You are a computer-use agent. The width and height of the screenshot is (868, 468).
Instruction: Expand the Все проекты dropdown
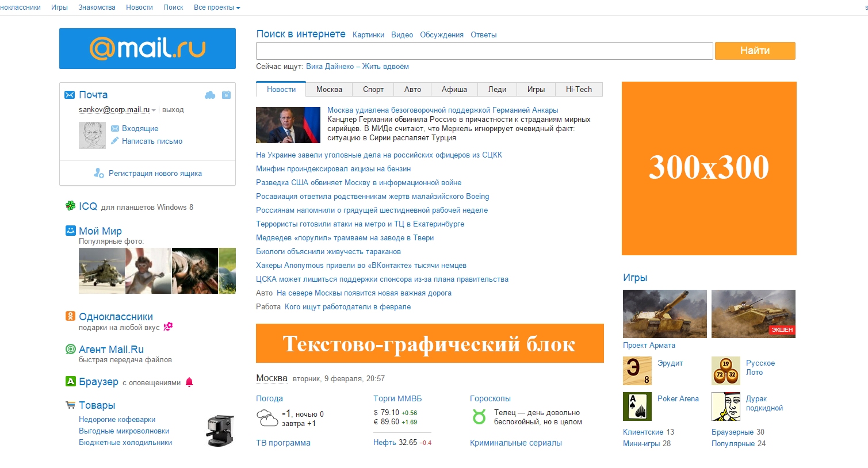(217, 7)
